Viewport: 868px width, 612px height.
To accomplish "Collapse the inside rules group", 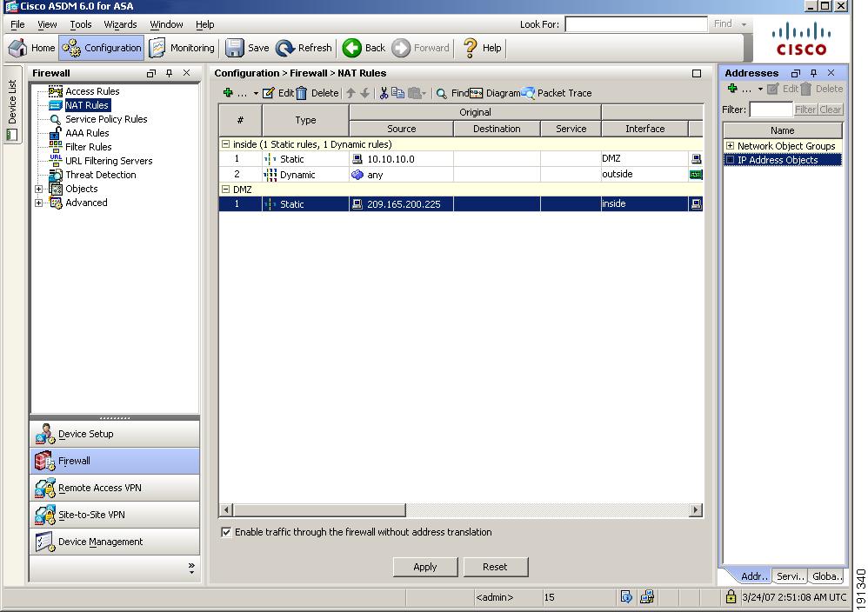I will click(x=225, y=143).
